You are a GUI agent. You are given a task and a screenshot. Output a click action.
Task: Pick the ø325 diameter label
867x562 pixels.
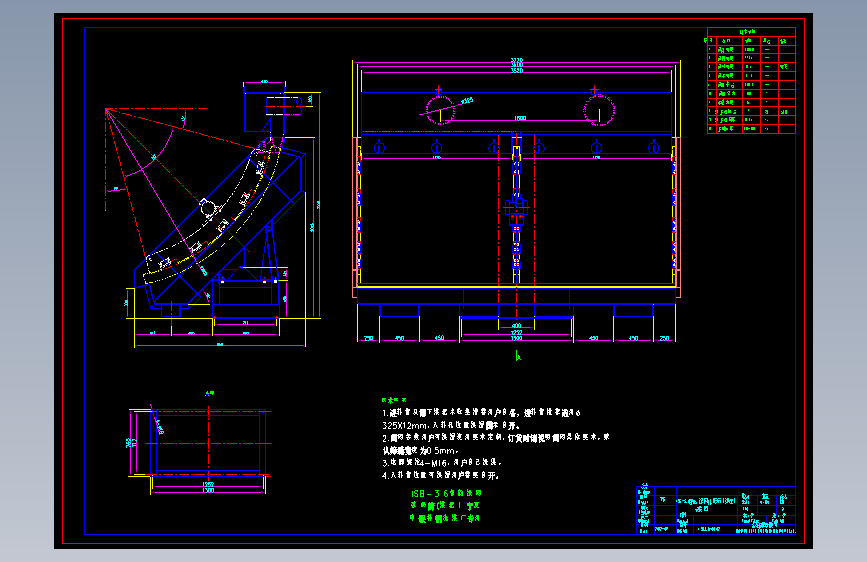click(466, 101)
